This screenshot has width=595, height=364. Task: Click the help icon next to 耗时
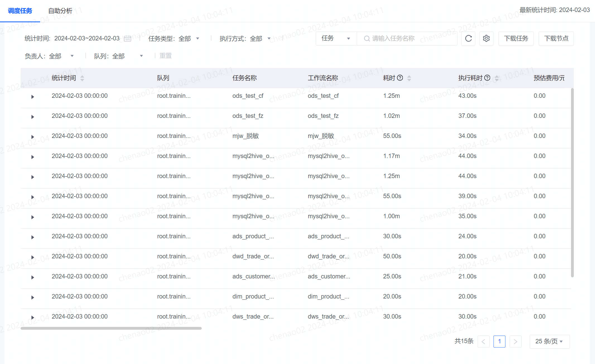[400, 78]
